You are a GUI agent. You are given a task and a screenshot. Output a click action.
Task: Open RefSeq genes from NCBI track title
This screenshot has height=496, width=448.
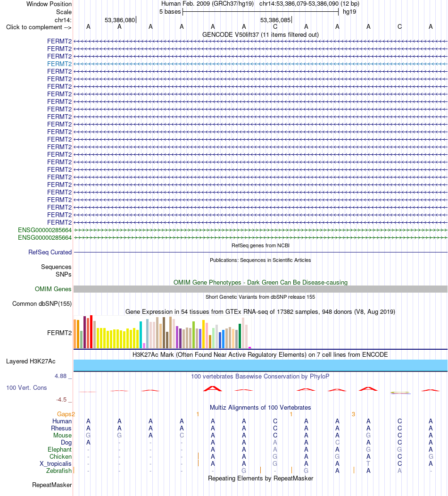coord(260,245)
